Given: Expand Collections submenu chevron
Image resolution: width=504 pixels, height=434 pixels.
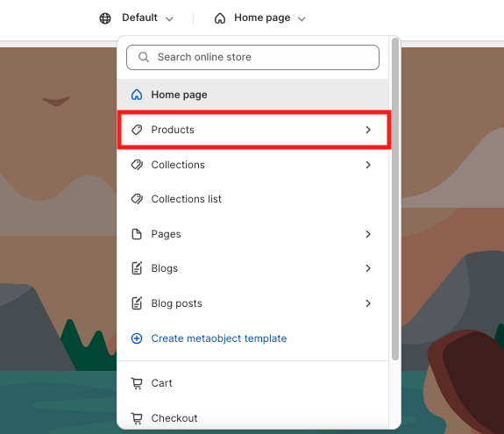Looking at the screenshot, I should 368,165.
